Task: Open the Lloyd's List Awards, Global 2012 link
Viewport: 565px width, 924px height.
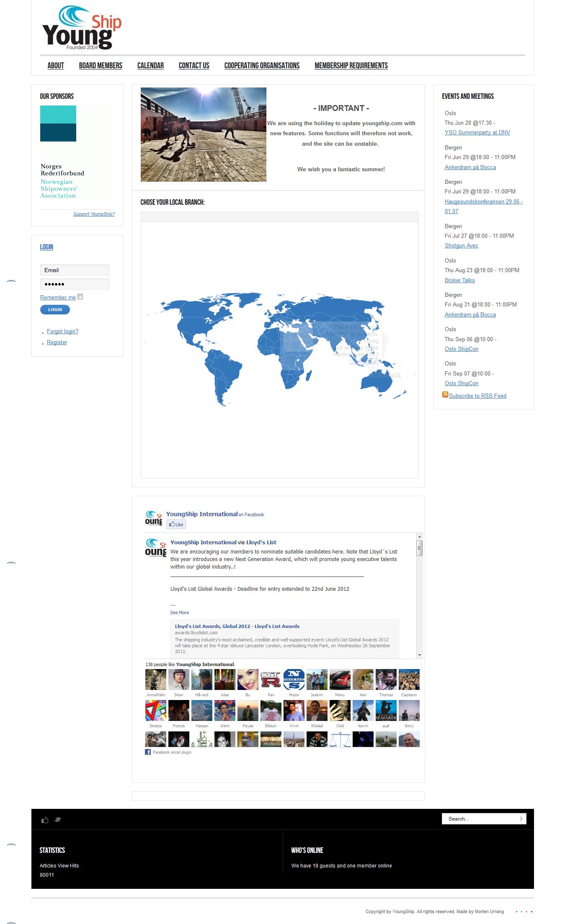Action: 237,626
